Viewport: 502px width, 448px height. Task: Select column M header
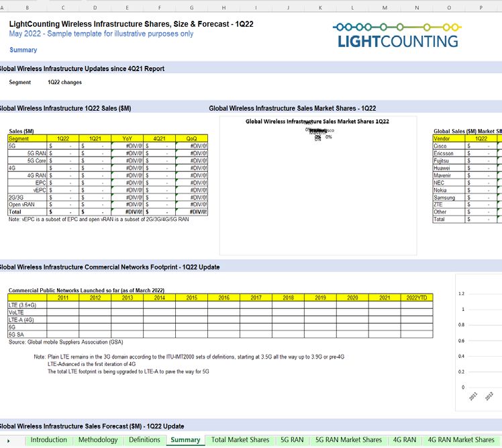click(x=385, y=7)
